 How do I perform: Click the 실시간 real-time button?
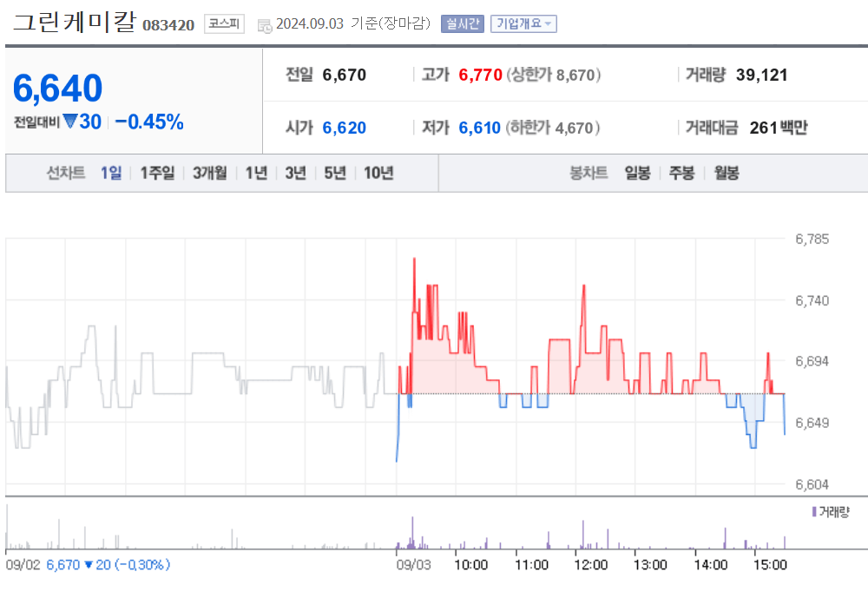(463, 23)
